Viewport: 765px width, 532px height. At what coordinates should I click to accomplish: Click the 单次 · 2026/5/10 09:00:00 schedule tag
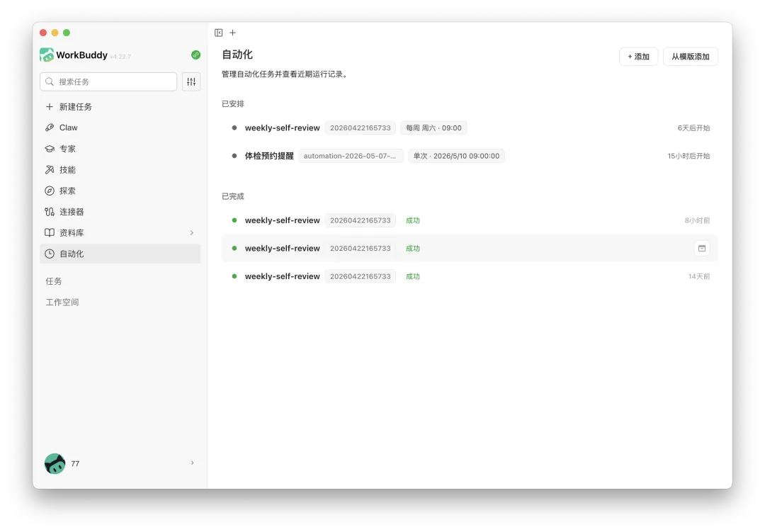456,156
